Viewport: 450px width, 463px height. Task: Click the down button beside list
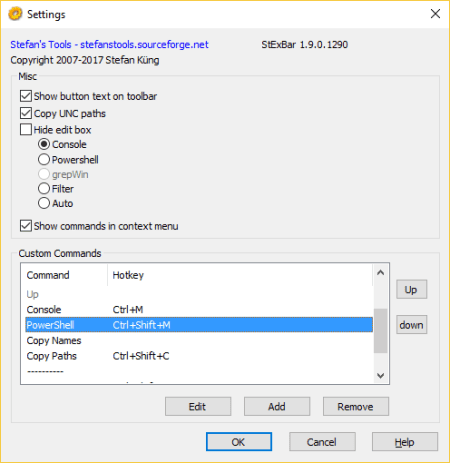point(411,325)
